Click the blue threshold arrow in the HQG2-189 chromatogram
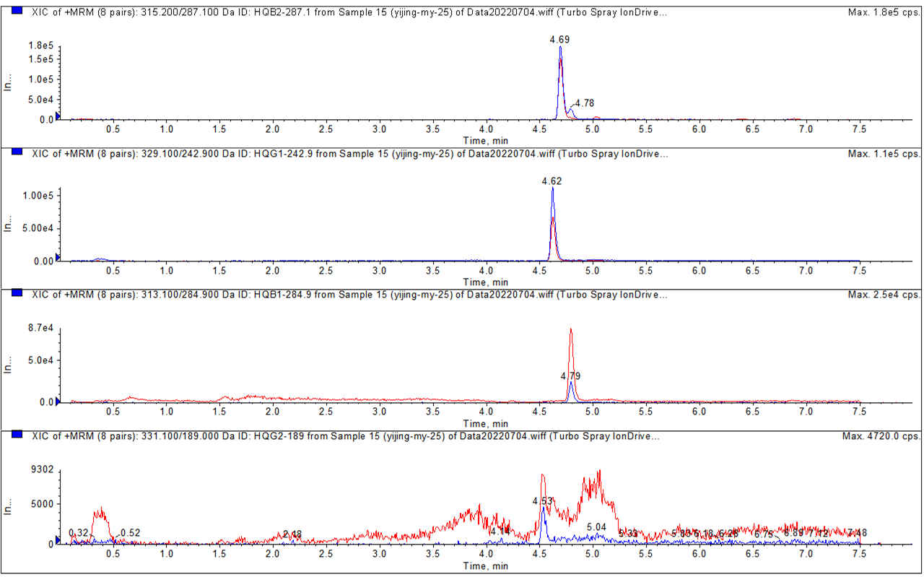Screen dimensions: 924x577 click(x=58, y=540)
